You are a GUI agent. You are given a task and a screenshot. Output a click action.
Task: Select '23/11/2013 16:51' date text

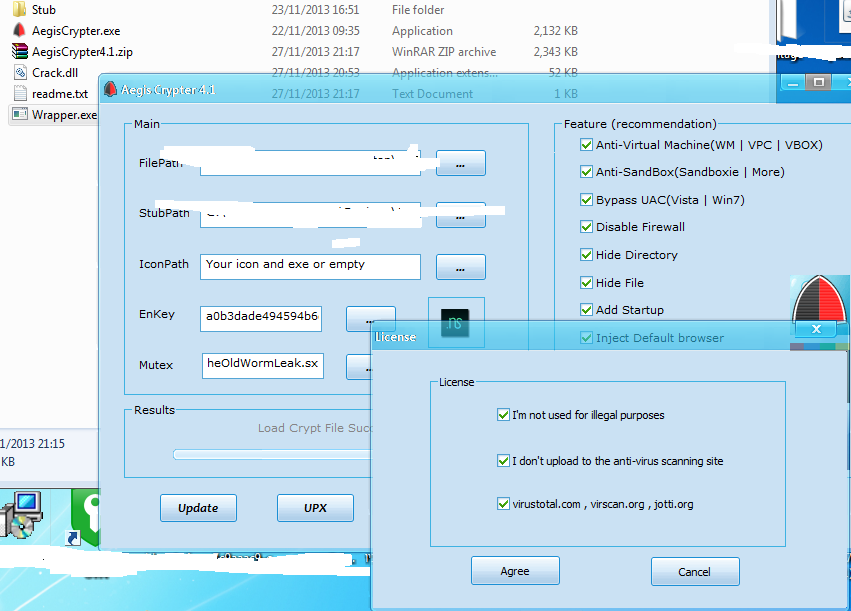pos(315,10)
